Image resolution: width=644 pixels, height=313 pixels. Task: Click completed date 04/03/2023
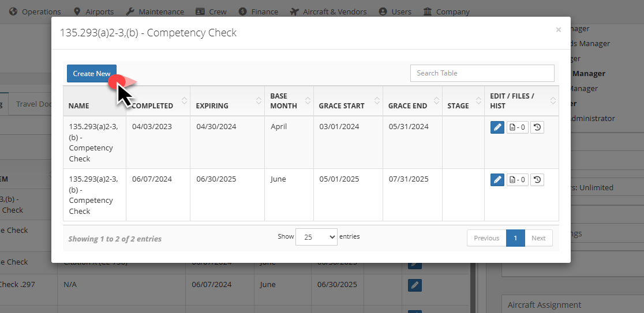tap(152, 126)
